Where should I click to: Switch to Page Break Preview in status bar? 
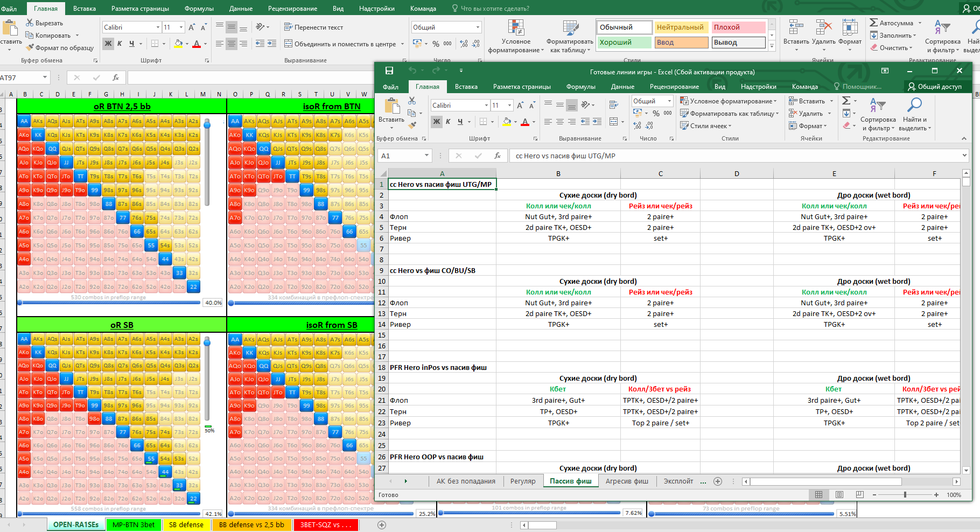pos(859,495)
